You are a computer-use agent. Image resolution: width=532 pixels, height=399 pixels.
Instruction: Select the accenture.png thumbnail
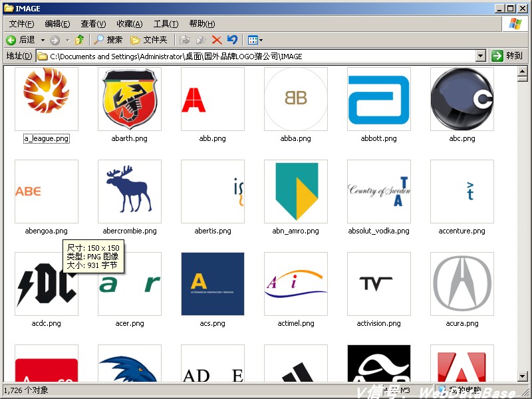[x=462, y=192]
